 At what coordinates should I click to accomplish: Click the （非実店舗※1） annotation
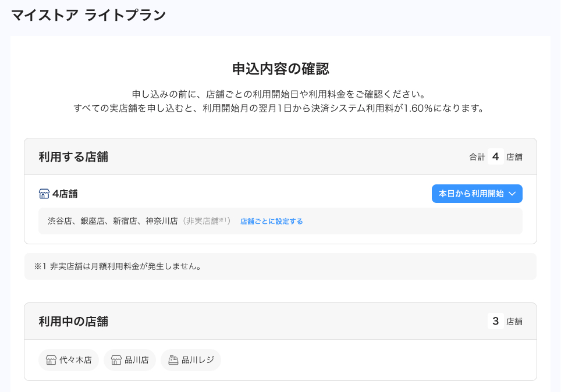pyautogui.click(x=206, y=221)
